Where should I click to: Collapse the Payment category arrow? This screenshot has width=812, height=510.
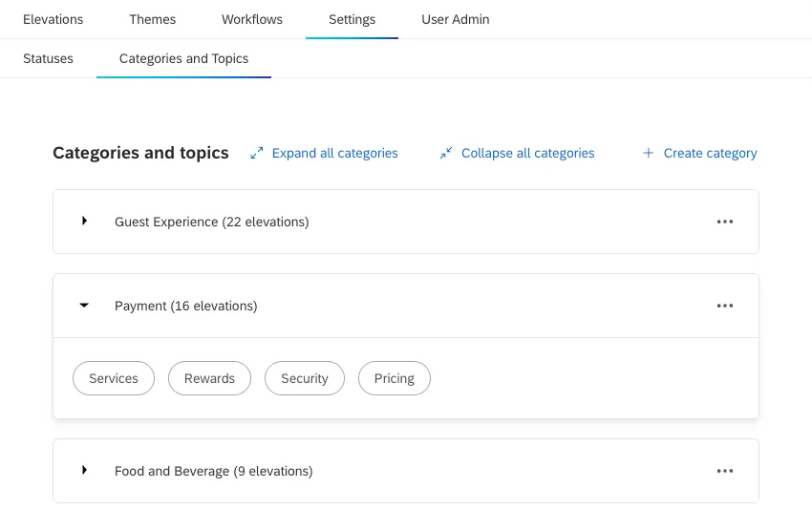coord(84,306)
